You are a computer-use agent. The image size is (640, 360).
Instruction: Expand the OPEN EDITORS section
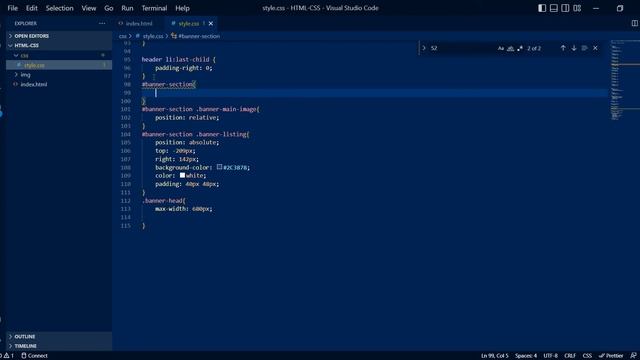59,36
